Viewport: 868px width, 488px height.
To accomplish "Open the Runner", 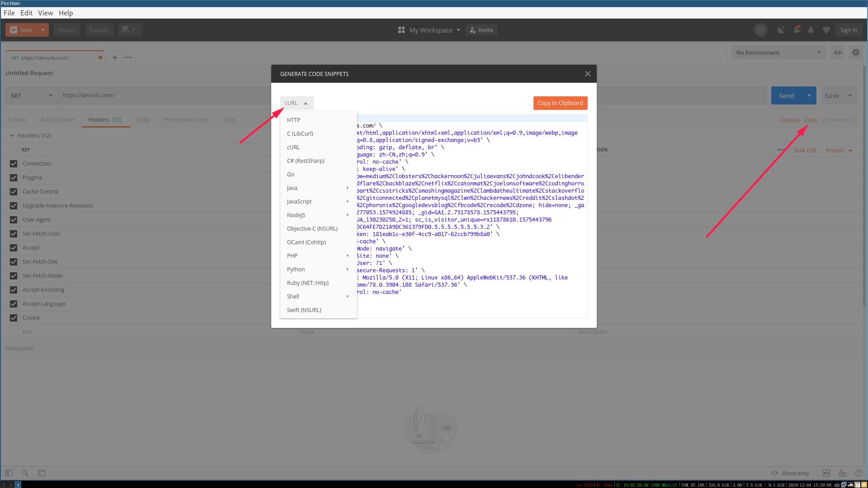I will click(99, 30).
